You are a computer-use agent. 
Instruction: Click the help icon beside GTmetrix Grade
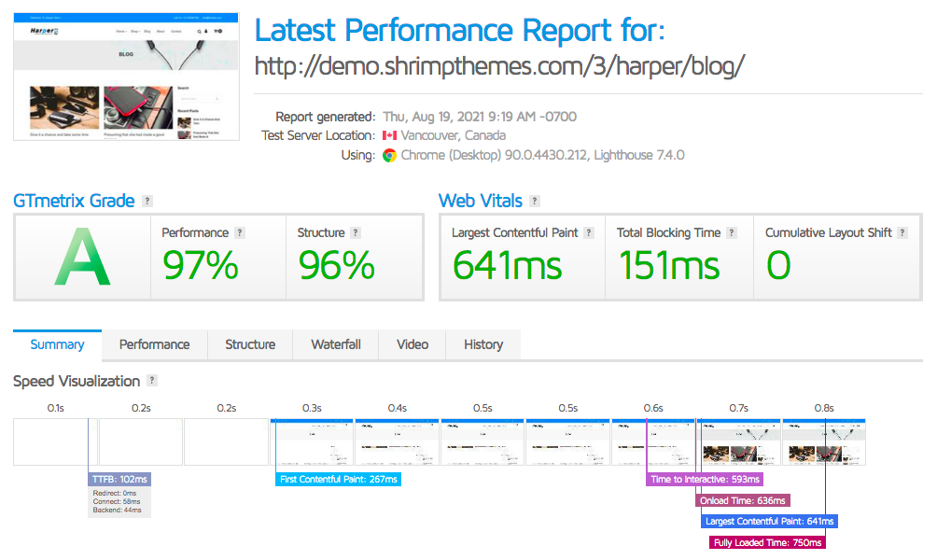pyautogui.click(x=147, y=202)
